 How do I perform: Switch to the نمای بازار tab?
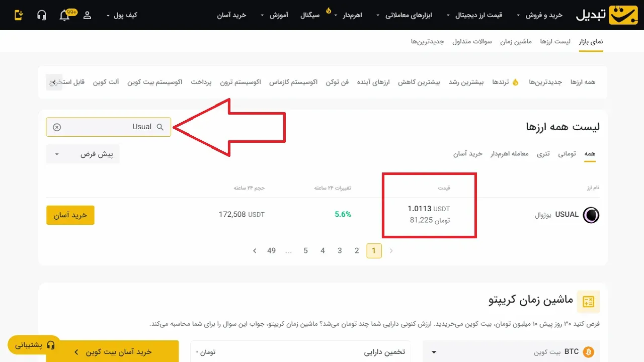pyautogui.click(x=591, y=41)
